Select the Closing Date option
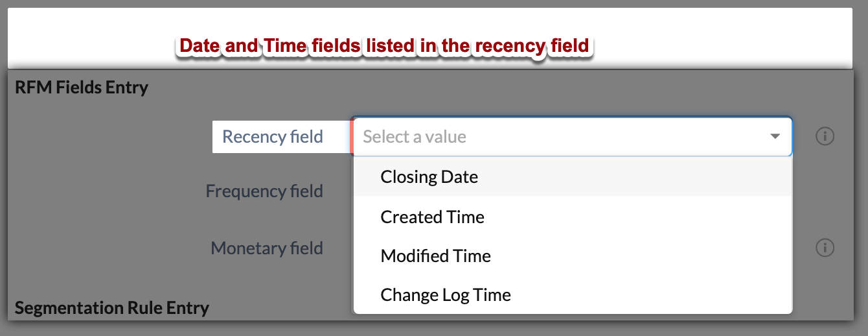 429,177
